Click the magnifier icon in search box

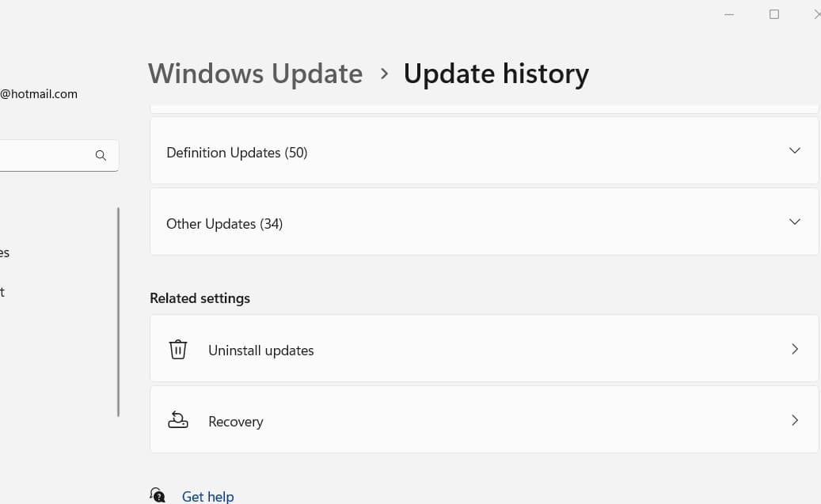(101, 156)
